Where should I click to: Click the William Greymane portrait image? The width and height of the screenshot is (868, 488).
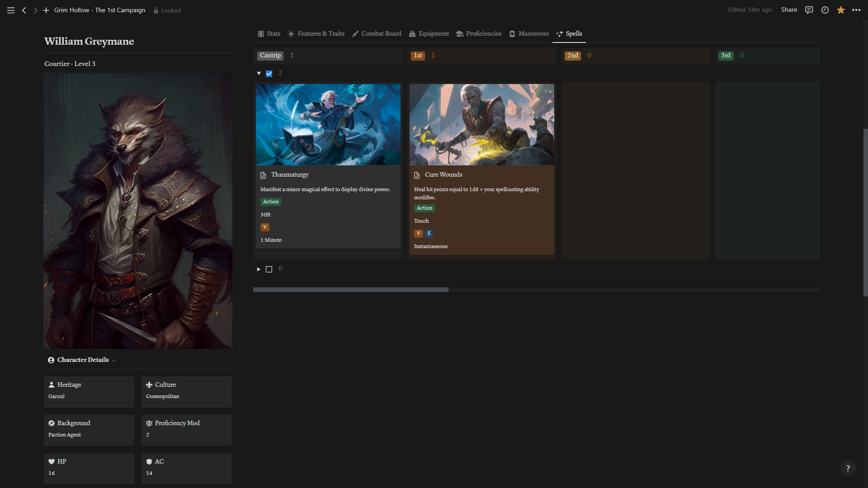pos(138,211)
